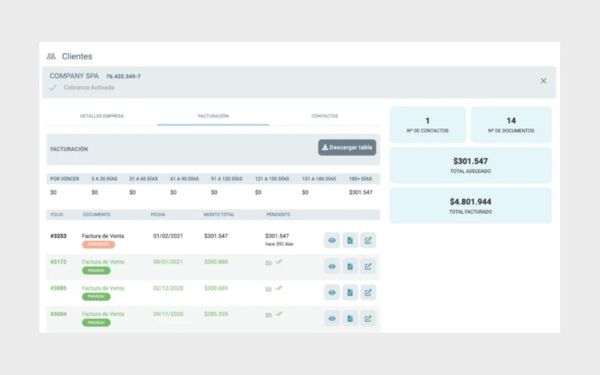Open the external link icon on the 08/01/2021 row
This screenshot has width=600, height=375.
368,266
